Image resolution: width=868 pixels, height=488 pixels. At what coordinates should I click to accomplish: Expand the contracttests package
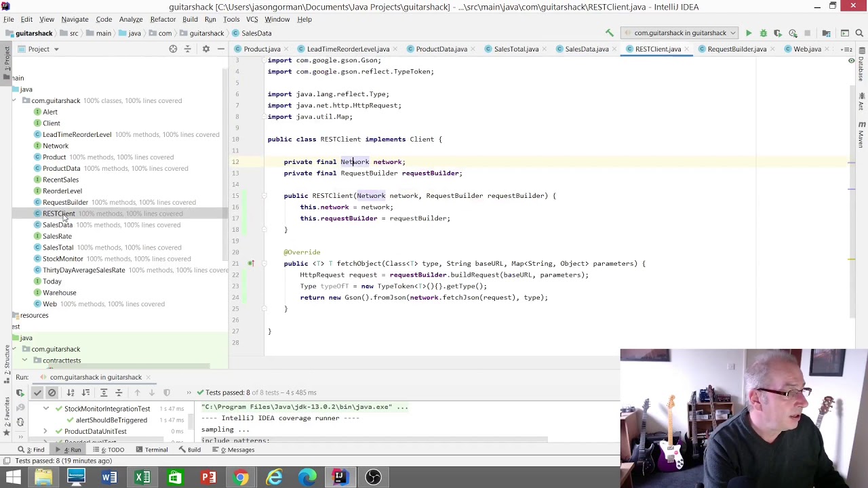(x=25, y=361)
